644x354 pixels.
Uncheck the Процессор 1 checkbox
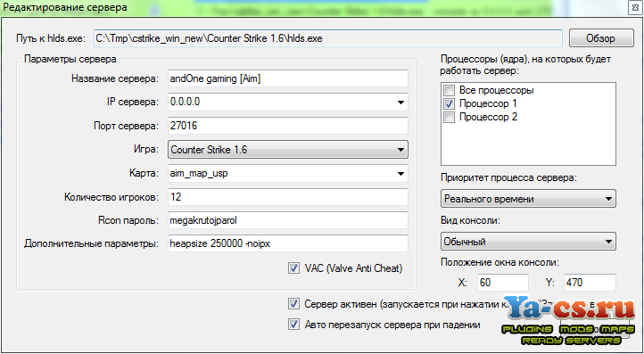pyautogui.click(x=450, y=103)
